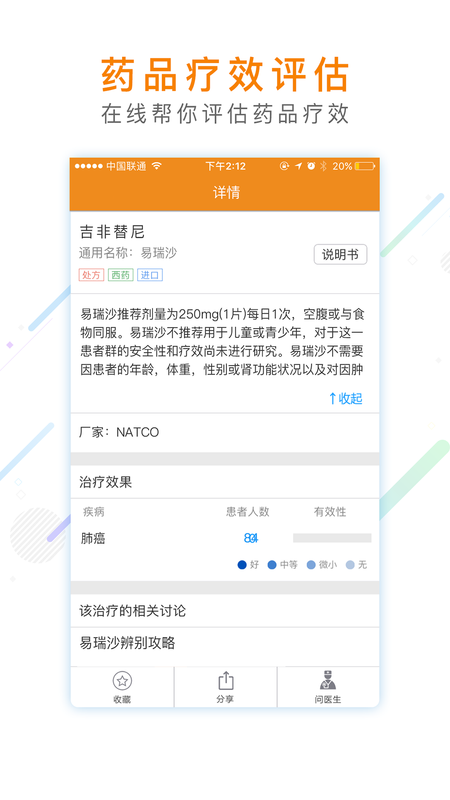The image size is (450, 800).
Task: Tap the star 收藏 favorite icon
Action: tap(122, 681)
